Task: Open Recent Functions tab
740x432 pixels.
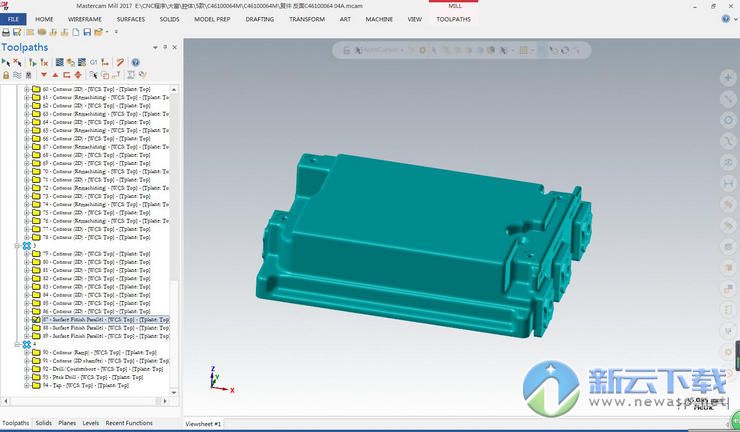Action: tap(129, 423)
